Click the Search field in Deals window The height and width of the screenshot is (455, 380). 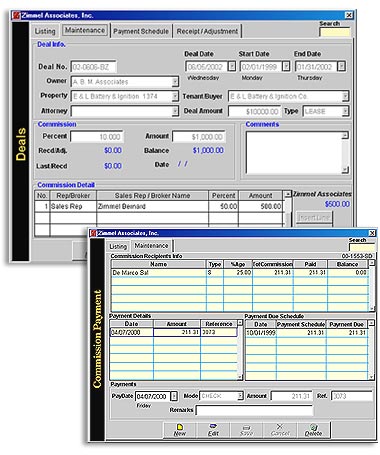[x=335, y=32]
